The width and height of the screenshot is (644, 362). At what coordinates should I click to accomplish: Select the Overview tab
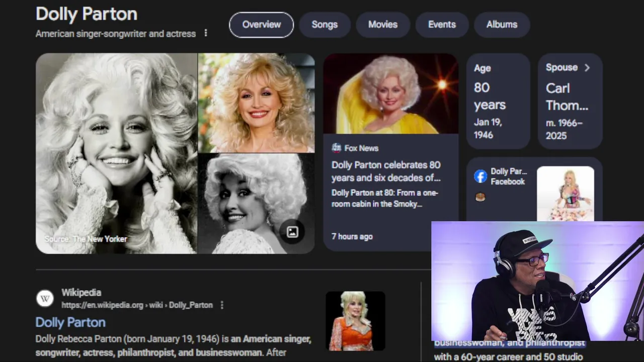click(261, 25)
